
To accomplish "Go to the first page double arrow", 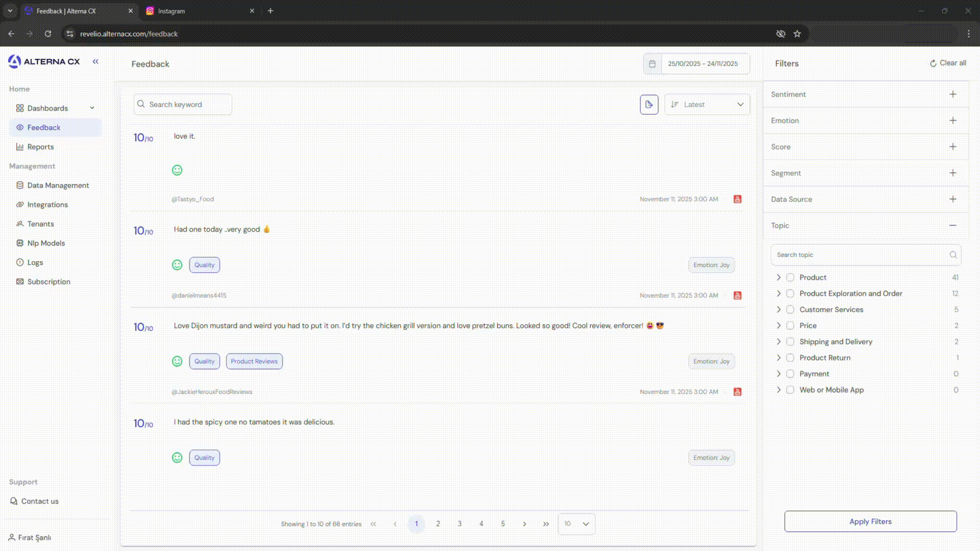I will point(373,524).
